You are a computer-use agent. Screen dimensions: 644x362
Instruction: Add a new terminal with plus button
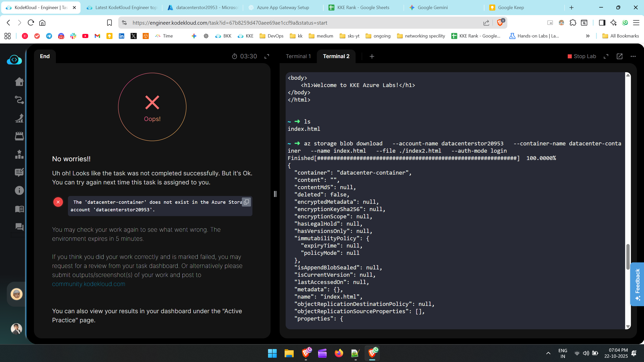(x=372, y=56)
